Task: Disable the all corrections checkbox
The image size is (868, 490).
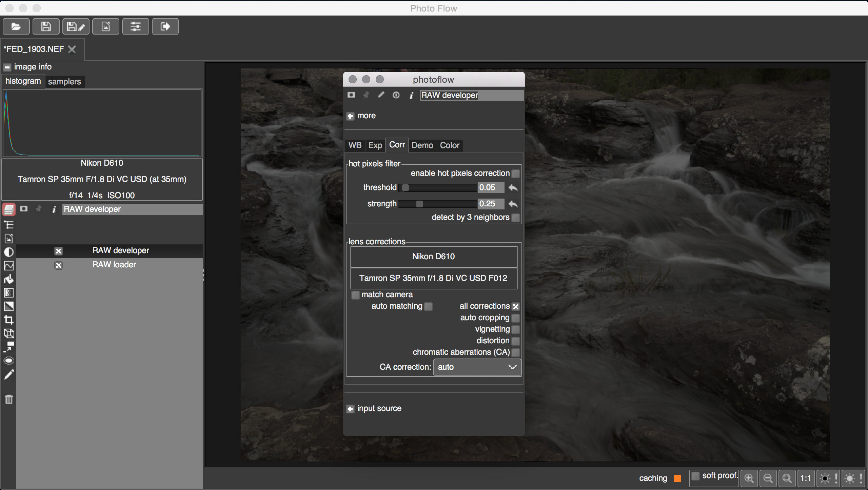Action: [x=516, y=306]
